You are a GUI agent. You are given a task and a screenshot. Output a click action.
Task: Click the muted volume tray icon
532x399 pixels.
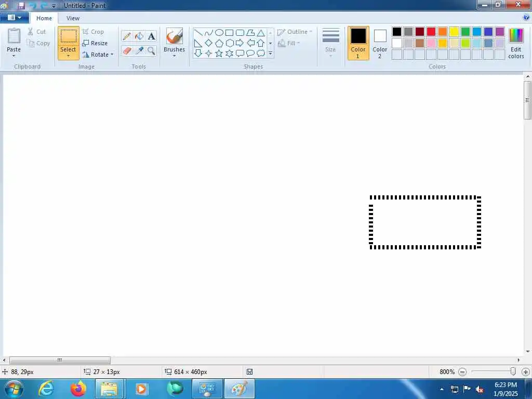point(480,389)
